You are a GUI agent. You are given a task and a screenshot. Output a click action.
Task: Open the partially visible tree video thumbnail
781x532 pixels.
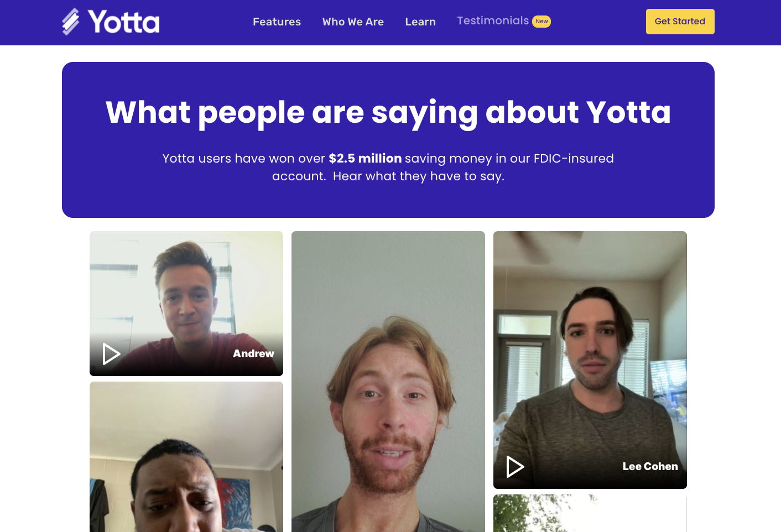pyautogui.click(x=590, y=513)
